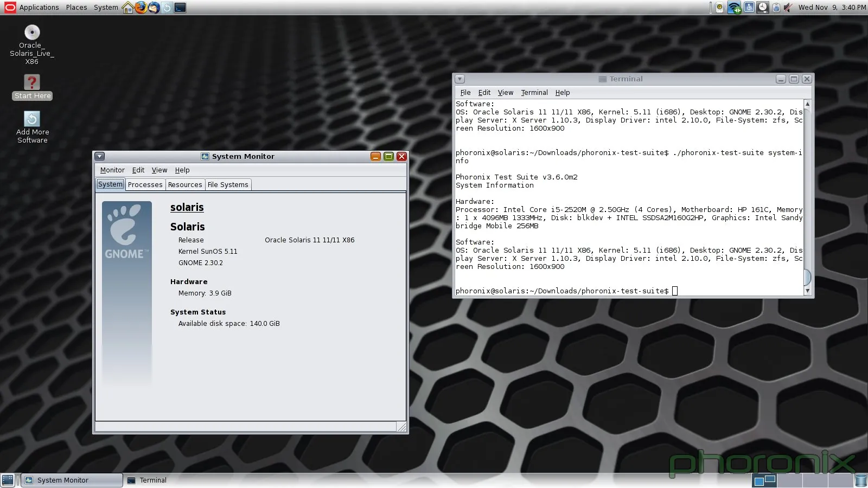Click the Terminal taskbar button
Image resolution: width=868 pixels, height=488 pixels.
[146, 480]
